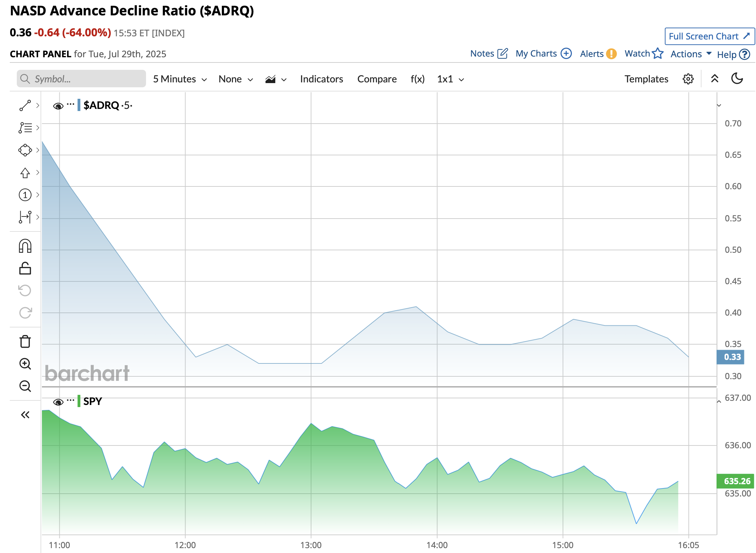Open the Compare menu
The image size is (756, 553).
(377, 79)
